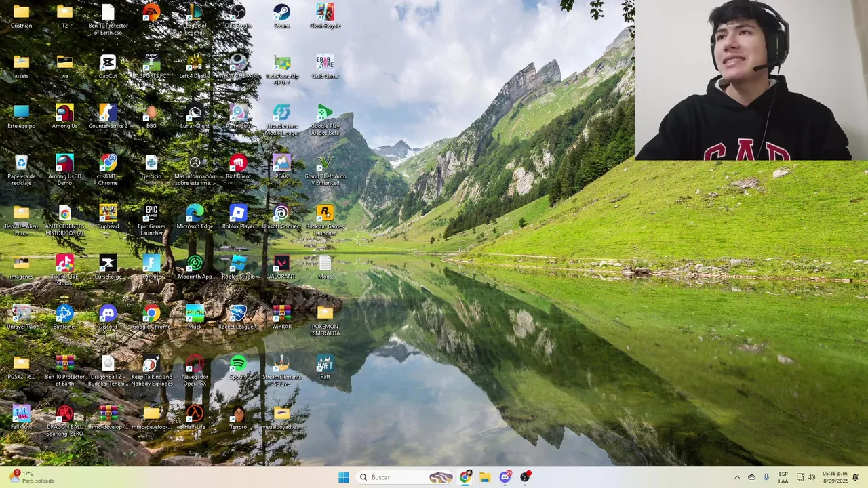
Task: Select the Cuphead desktop icon
Action: (108, 217)
